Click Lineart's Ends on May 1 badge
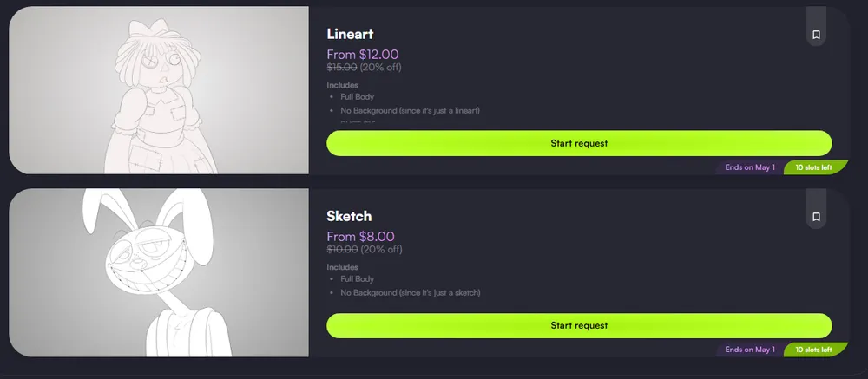 tap(749, 167)
